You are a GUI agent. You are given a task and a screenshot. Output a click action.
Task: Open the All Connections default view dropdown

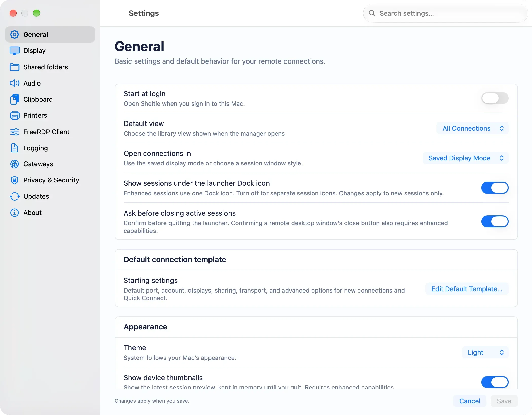click(472, 128)
